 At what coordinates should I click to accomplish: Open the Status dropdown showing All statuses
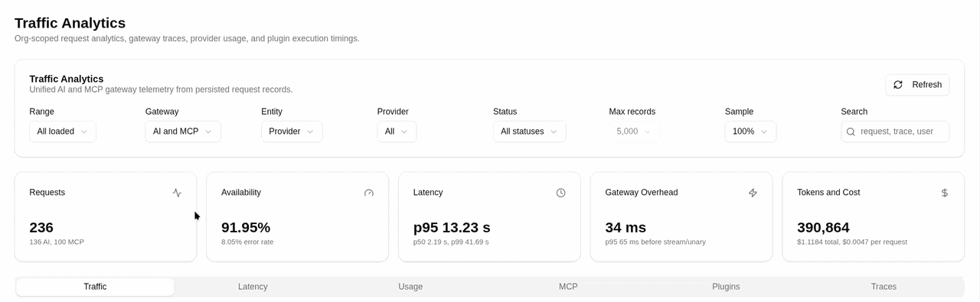click(x=530, y=132)
